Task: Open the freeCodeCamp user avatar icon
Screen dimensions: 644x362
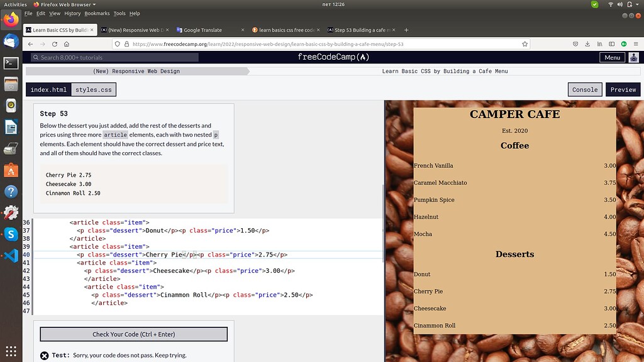Action: coord(634,57)
